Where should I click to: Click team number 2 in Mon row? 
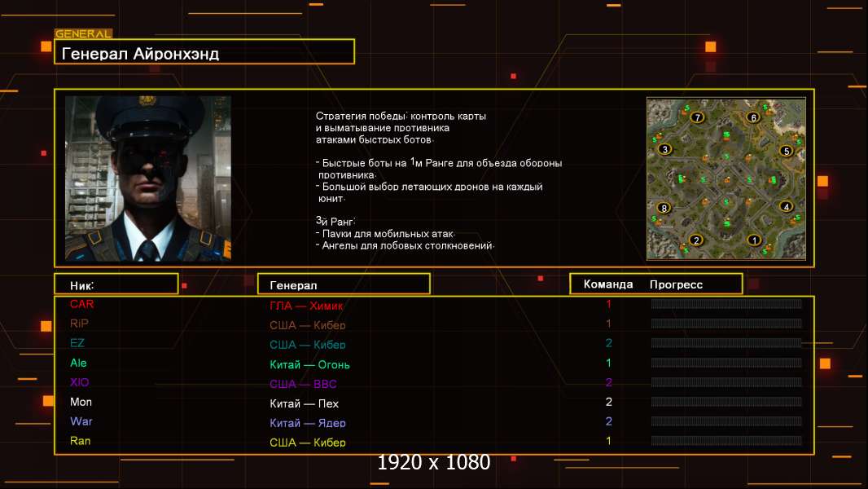[608, 402]
